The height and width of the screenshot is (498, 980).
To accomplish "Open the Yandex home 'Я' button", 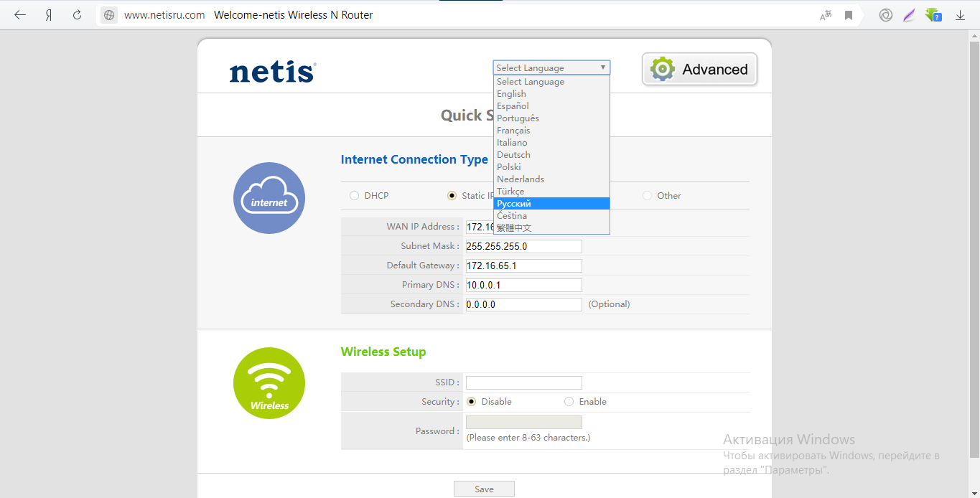I will coord(49,15).
